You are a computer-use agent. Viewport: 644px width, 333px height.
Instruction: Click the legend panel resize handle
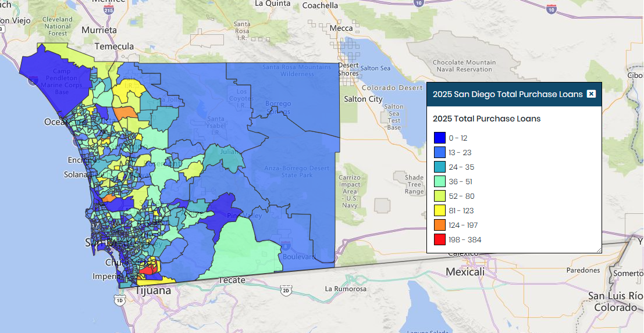click(599, 250)
